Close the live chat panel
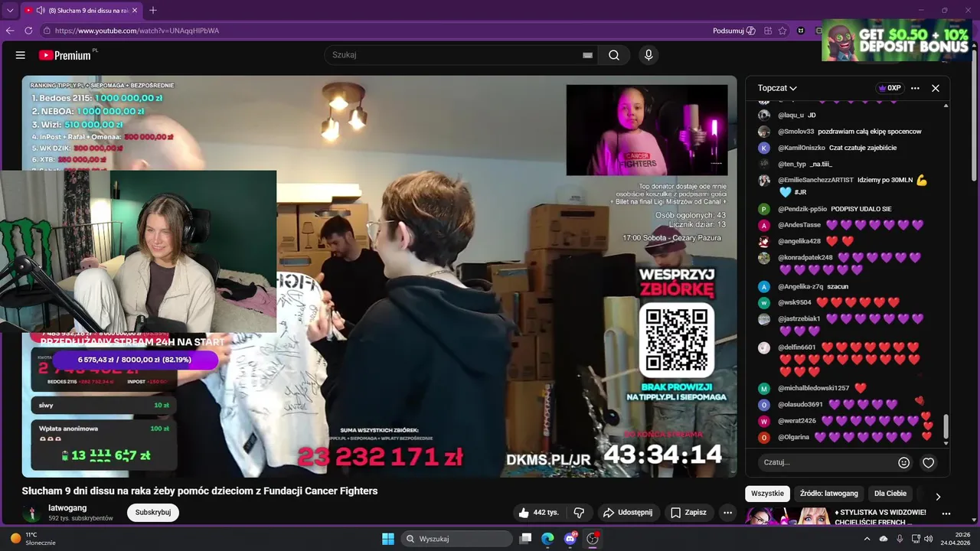Image resolution: width=980 pixels, height=551 pixels. (935, 88)
